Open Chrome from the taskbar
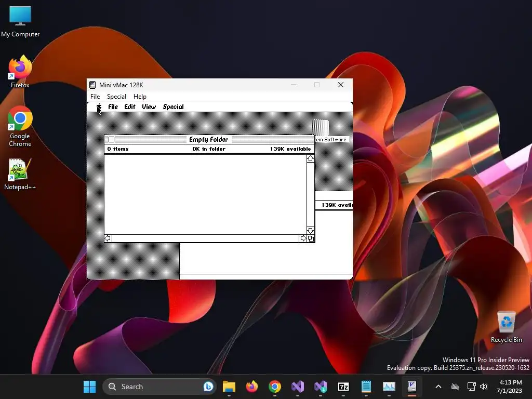Image resolution: width=532 pixels, height=399 pixels. [x=275, y=387]
